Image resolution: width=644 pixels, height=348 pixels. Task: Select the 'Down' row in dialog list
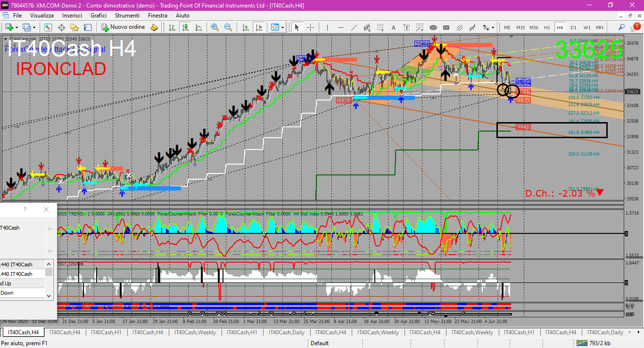coord(22,293)
